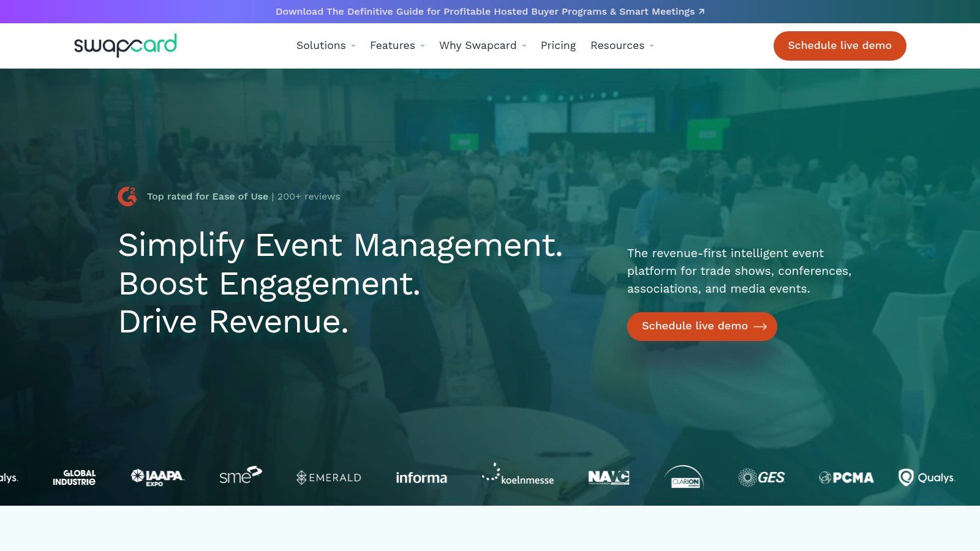The image size is (980, 551).
Task: Open the Solutions menu
Action: pyautogui.click(x=326, y=45)
